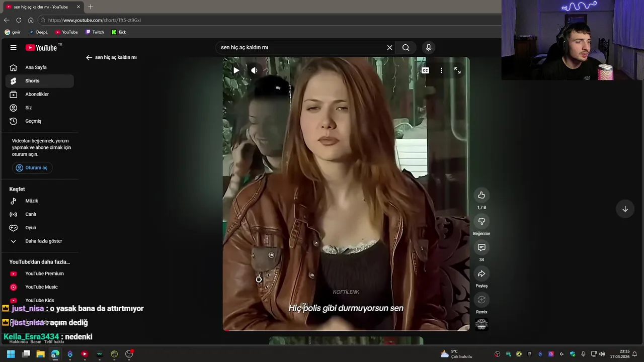Dislike the Short with thumbs down
644x362 pixels.
pyautogui.click(x=481, y=221)
